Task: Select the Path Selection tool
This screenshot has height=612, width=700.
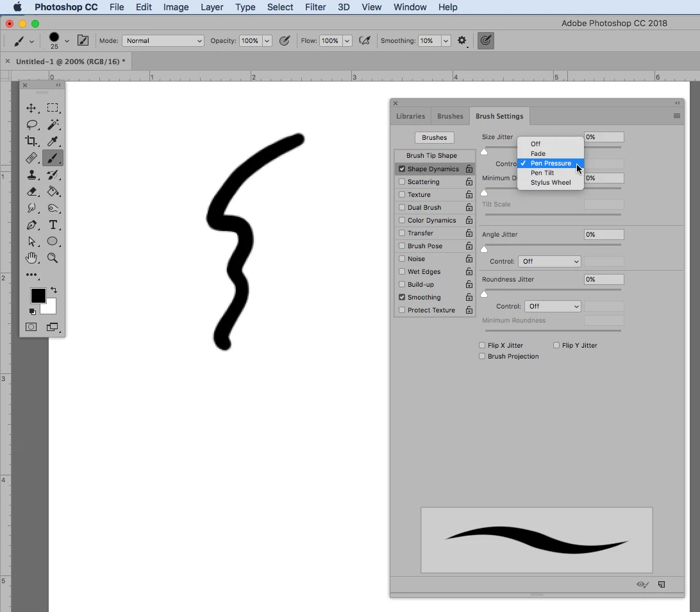Action: pyautogui.click(x=31, y=241)
